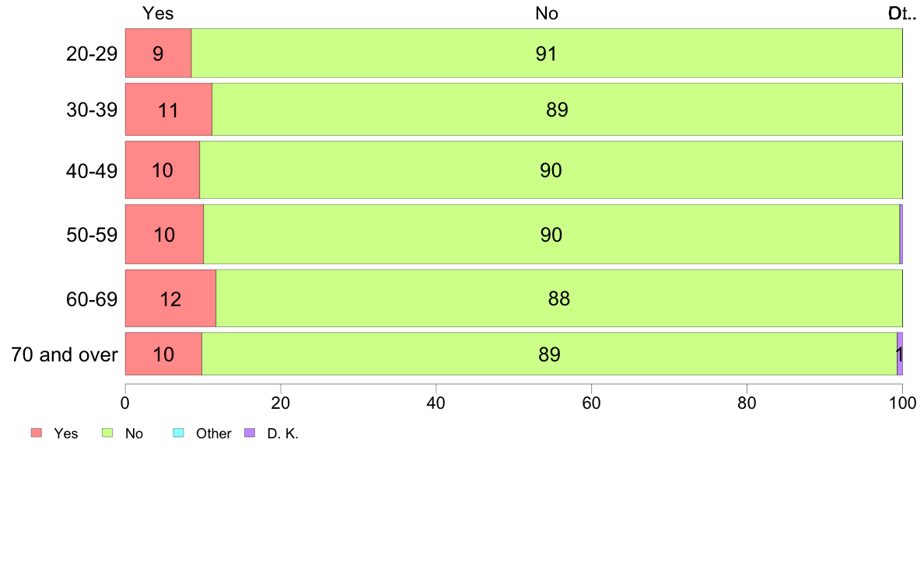
Task: Select the green bar labeled 88
Action: coord(559,298)
